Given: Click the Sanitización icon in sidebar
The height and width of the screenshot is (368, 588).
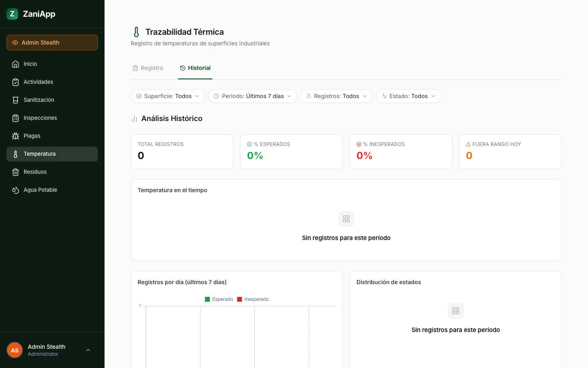Looking at the screenshot, I should [x=16, y=100].
